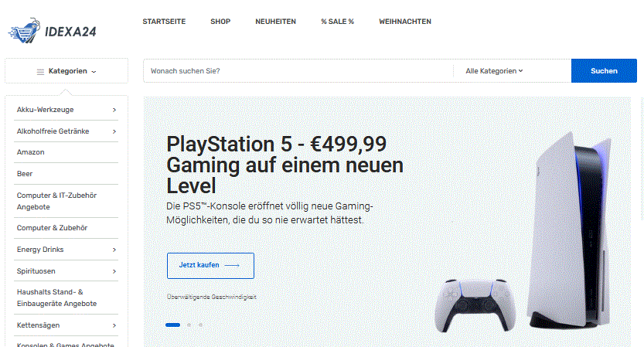Click the Jetzt kaufen button
The width and height of the screenshot is (644, 347).
tap(210, 265)
